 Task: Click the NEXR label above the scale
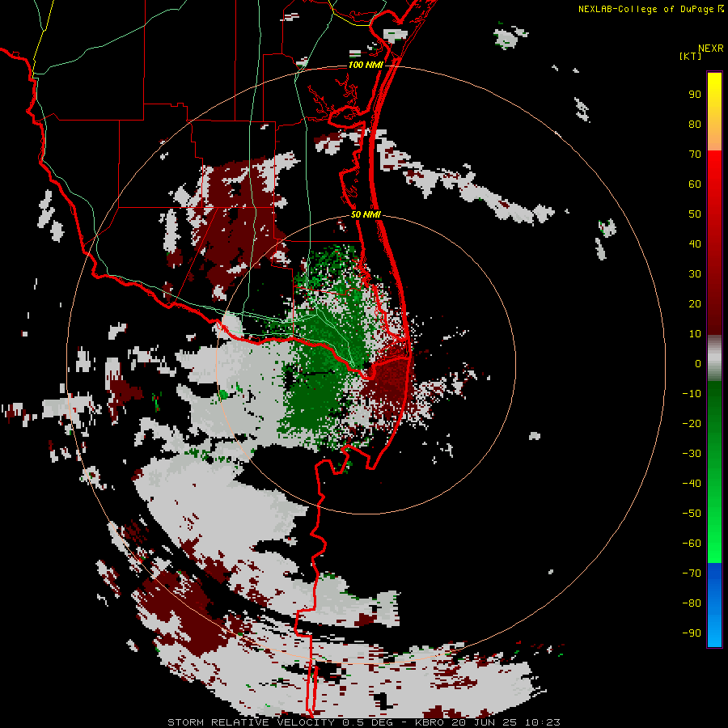[x=711, y=49]
